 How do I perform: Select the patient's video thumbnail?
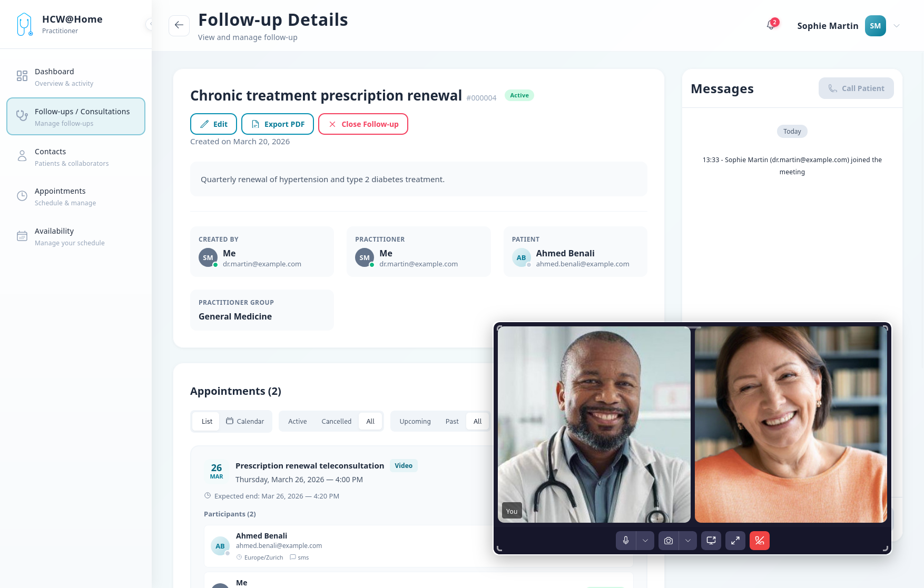click(x=791, y=424)
